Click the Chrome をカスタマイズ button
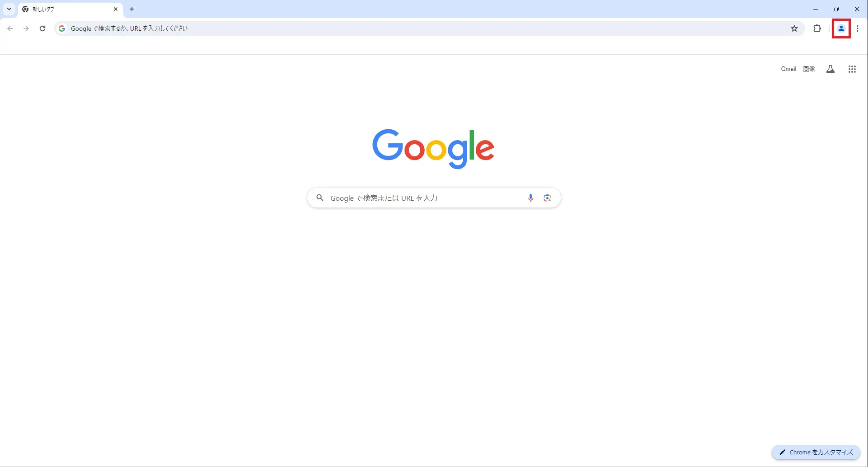 [816, 452]
